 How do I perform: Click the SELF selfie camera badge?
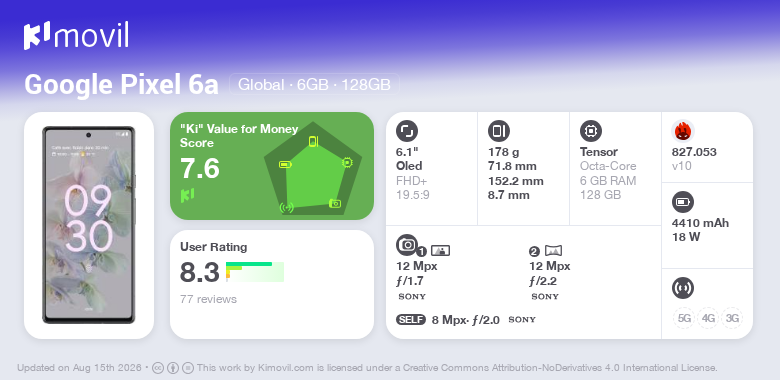coord(411,320)
